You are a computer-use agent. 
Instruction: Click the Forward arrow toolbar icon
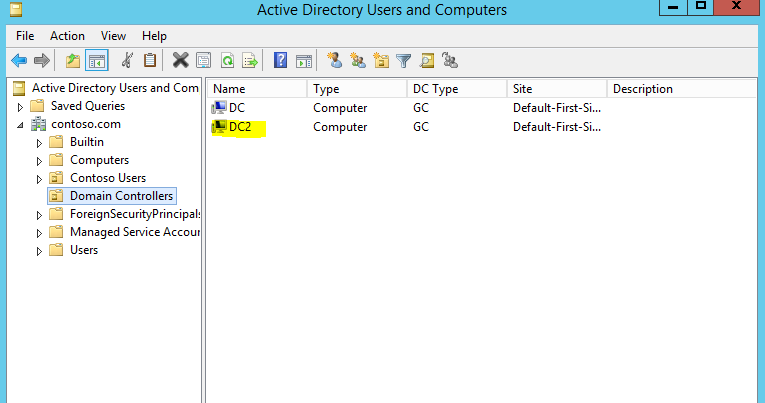(x=41, y=60)
